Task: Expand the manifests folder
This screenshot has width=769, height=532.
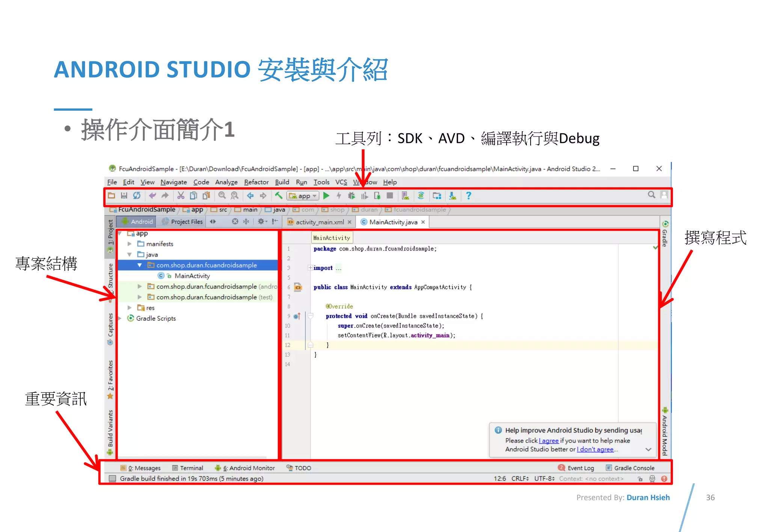Action: [130, 244]
